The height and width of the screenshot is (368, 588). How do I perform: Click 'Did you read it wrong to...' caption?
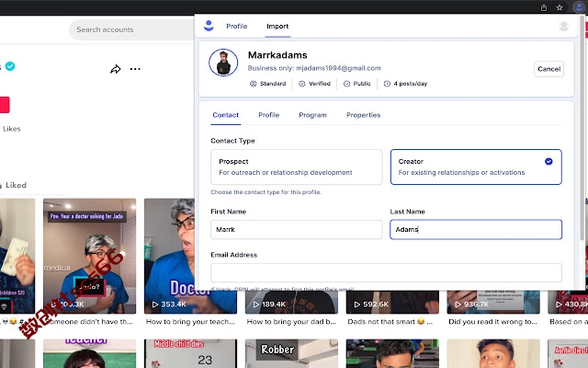492,322
